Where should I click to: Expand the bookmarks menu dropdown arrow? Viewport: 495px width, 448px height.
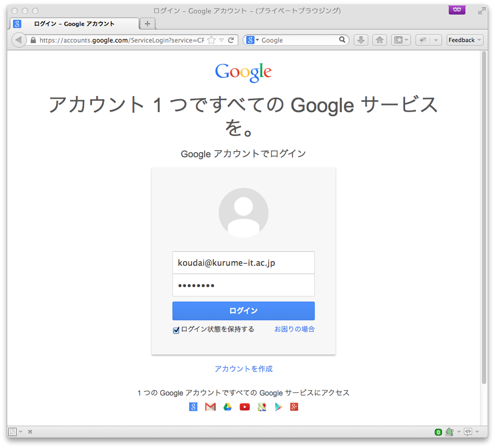(x=407, y=40)
